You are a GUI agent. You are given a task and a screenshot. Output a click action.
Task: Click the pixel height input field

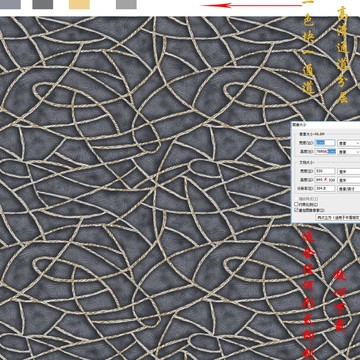[x=325, y=152]
